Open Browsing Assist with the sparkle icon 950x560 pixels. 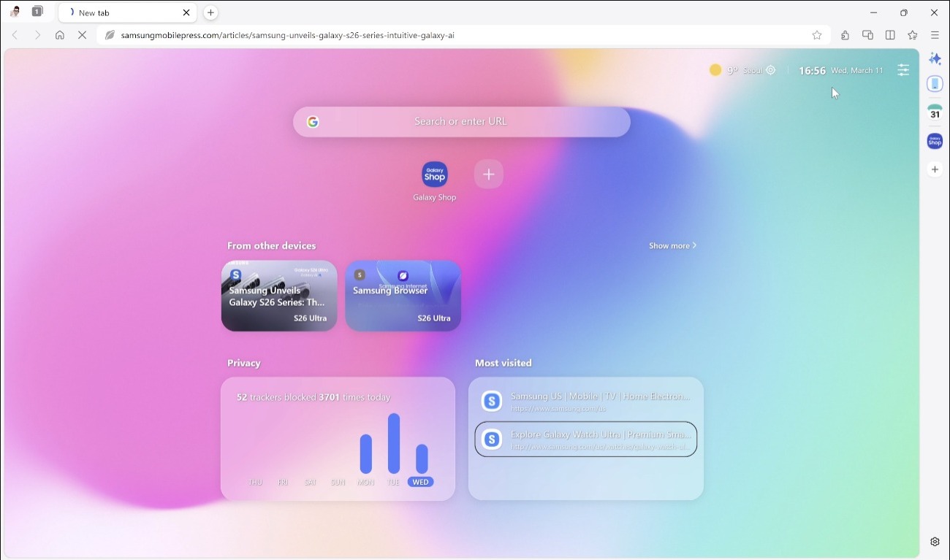[x=935, y=58]
